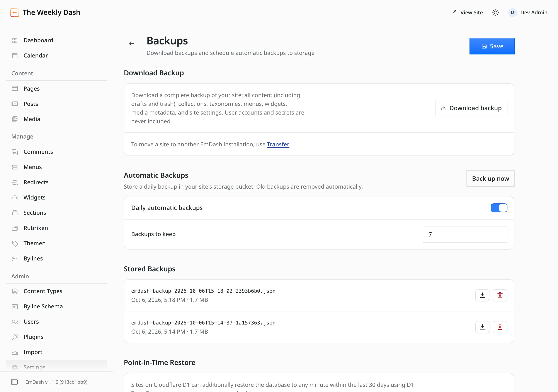This screenshot has height=392, width=558.
Task: Download the 2393b6b0 backup file
Action: tap(482, 295)
